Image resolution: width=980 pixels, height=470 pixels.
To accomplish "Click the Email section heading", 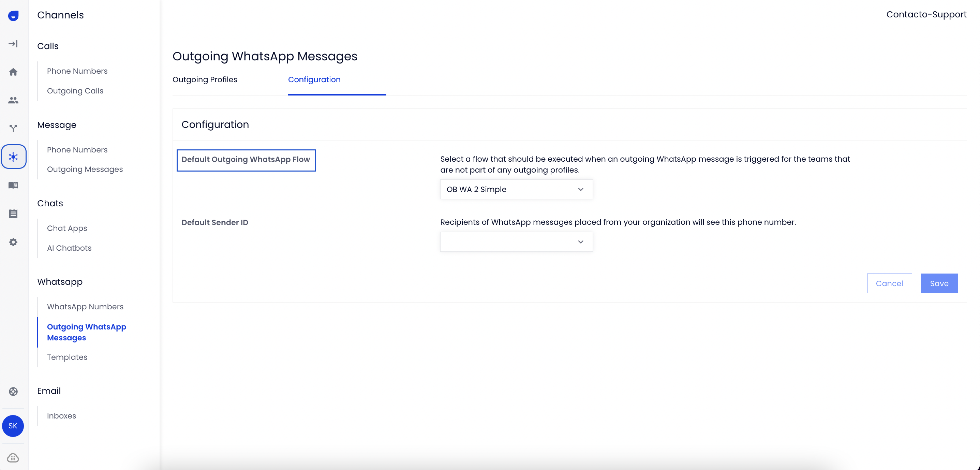I will pyautogui.click(x=49, y=391).
